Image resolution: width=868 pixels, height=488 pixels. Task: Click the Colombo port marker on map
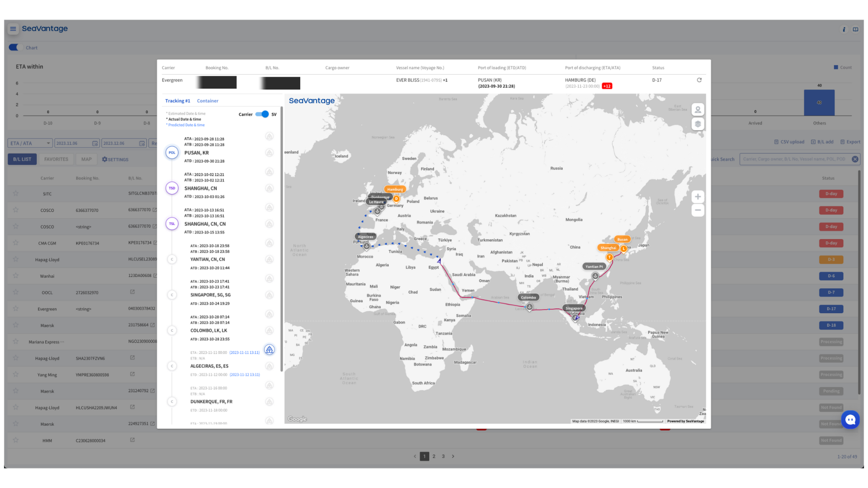point(529,307)
